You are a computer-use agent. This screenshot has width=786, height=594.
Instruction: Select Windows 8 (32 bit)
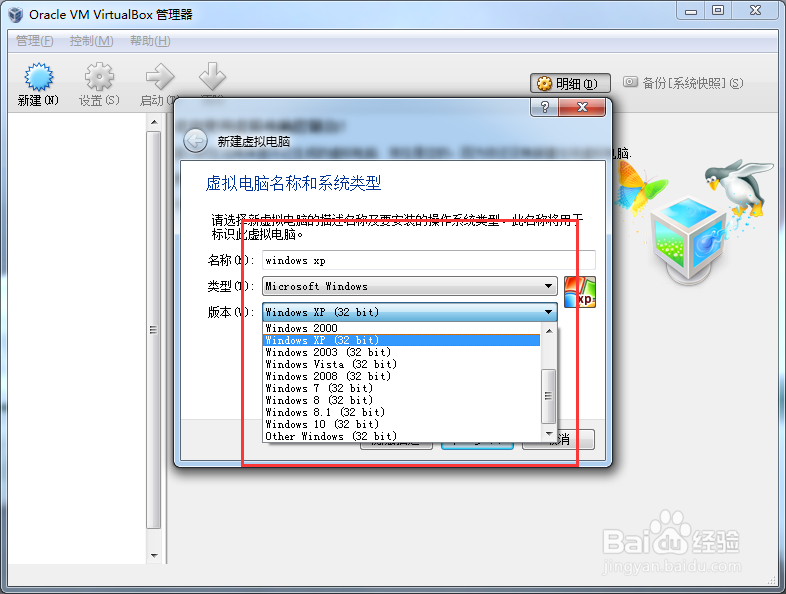click(x=402, y=401)
